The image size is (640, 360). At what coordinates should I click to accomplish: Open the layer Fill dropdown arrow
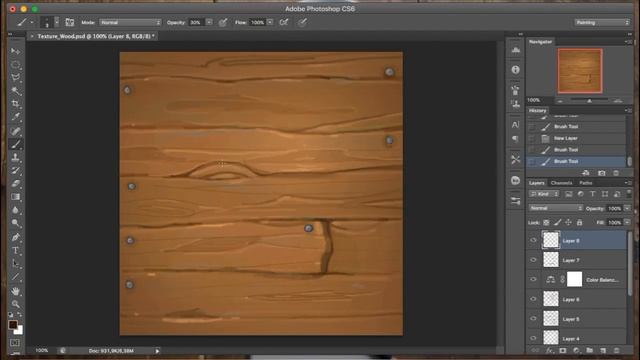coord(627,222)
